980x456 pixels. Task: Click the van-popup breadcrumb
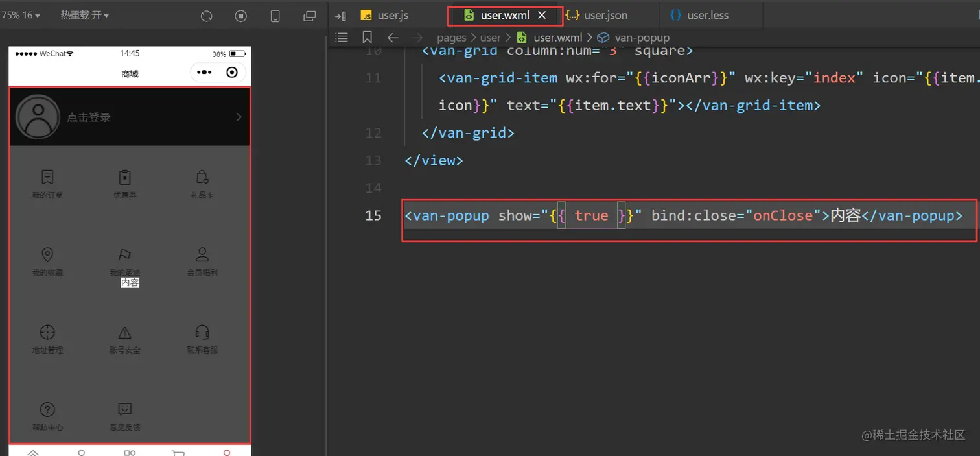[633, 38]
